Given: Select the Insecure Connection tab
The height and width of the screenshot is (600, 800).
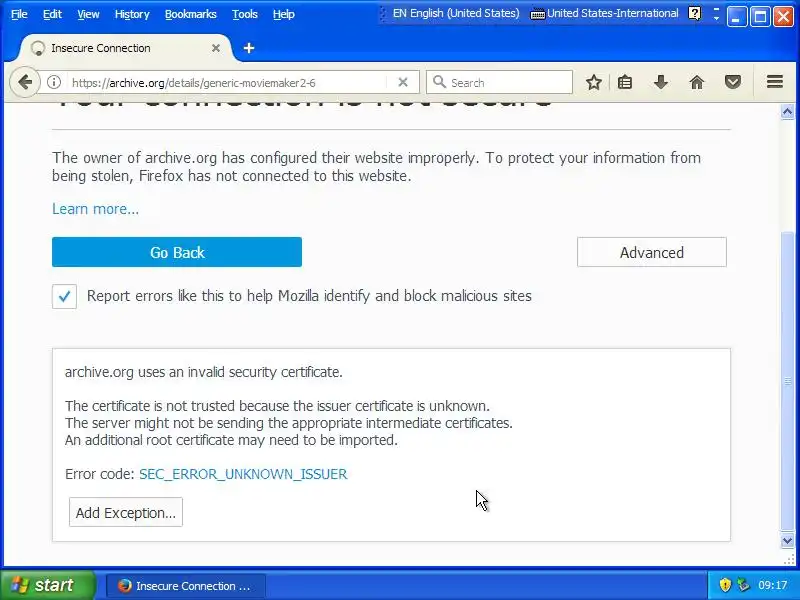Looking at the screenshot, I should [x=125, y=48].
